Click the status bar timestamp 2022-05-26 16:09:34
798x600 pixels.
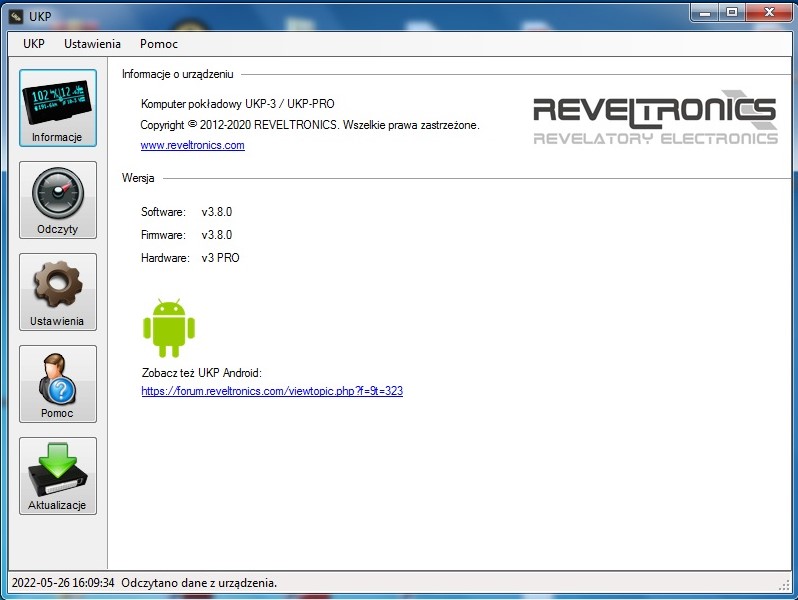[63, 583]
